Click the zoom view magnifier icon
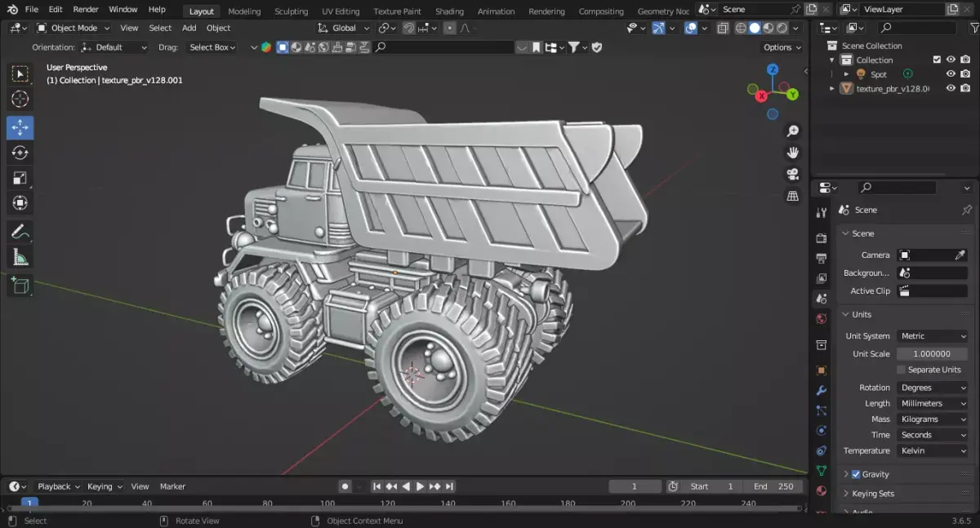Screen dimensions: 980x528 792,131
